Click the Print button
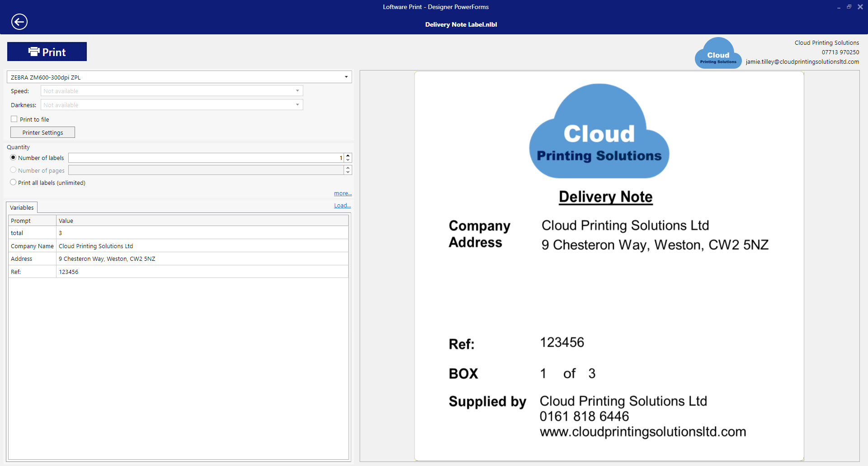Viewport: 868px width, 466px height. tap(47, 52)
